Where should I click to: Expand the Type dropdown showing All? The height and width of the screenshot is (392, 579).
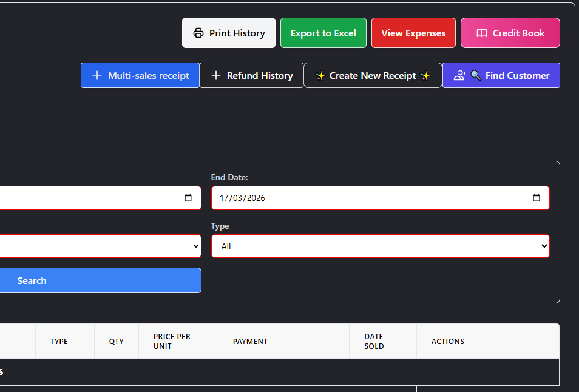point(380,246)
